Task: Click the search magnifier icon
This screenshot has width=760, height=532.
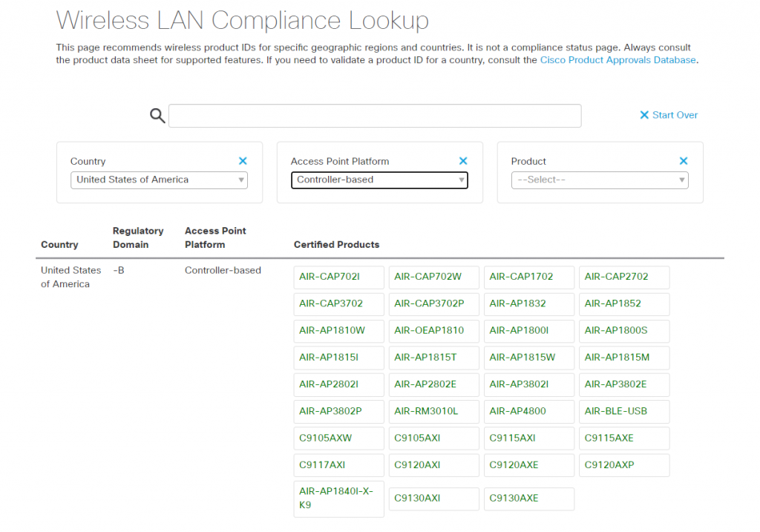Action: [157, 116]
